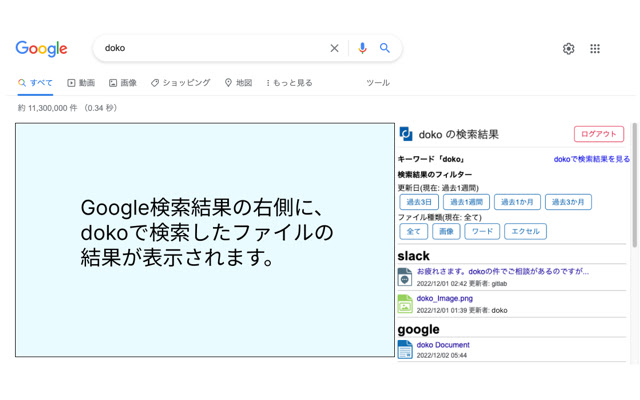Click the slack section heading
Viewport: 640px width, 400px height.
(x=413, y=256)
